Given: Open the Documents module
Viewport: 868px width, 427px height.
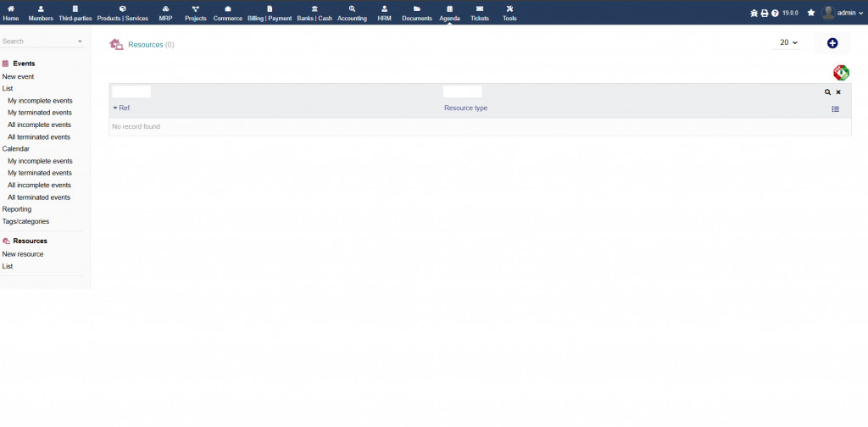Looking at the screenshot, I should (x=417, y=14).
